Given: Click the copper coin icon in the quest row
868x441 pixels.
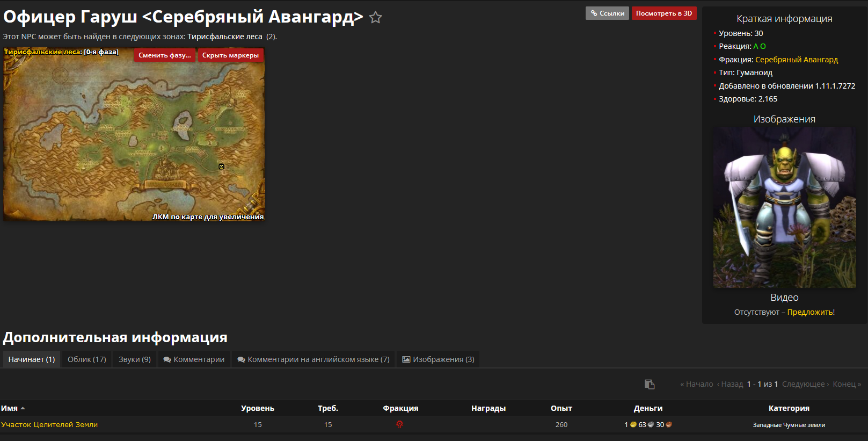Looking at the screenshot, I should [x=669, y=424].
